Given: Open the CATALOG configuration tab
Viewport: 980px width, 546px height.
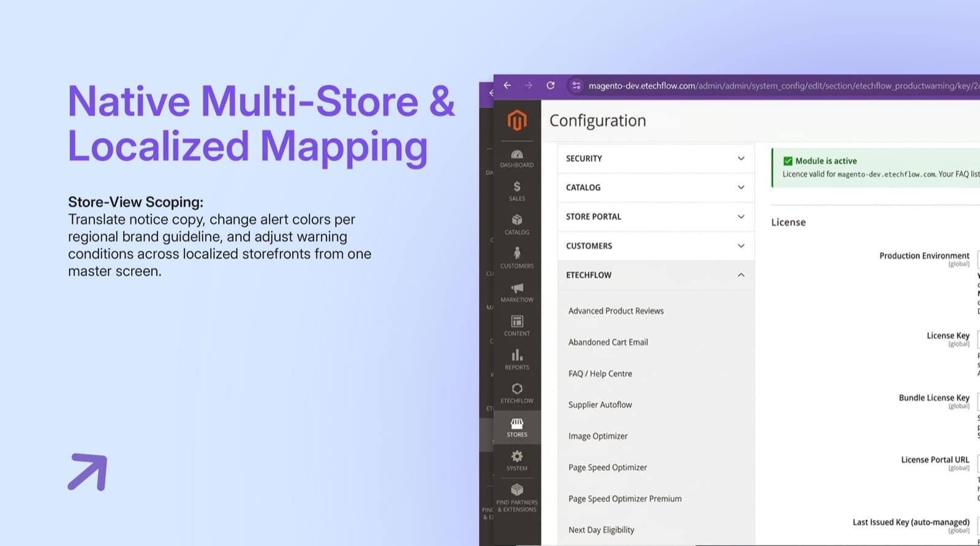Looking at the screenshot, I should click(x=655, y=188).
